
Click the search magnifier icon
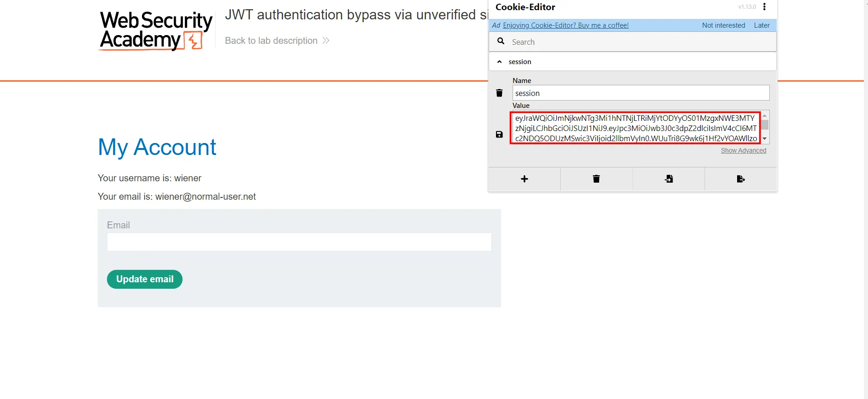pyautogui.click(x=501, y=42)
